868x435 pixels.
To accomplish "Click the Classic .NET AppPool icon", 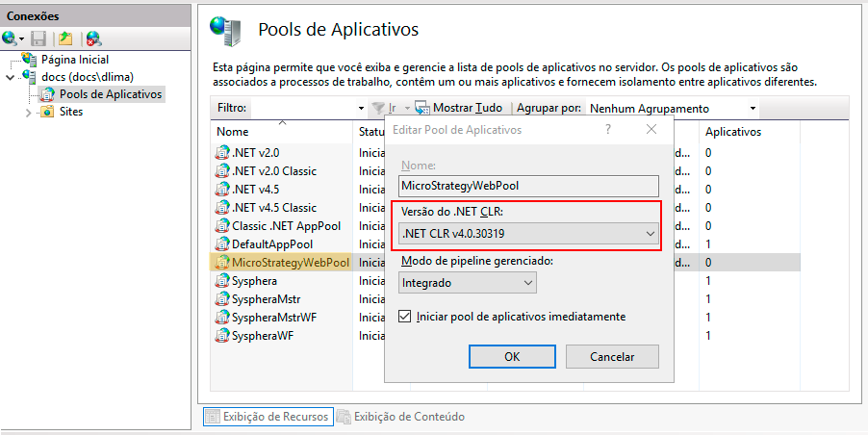I will (x=222, y=226).
